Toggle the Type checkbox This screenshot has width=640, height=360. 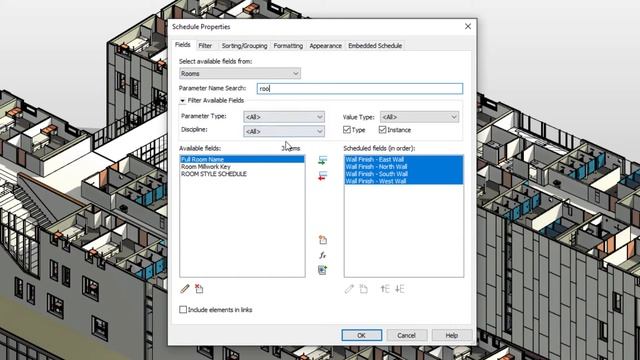coord(347,130)
